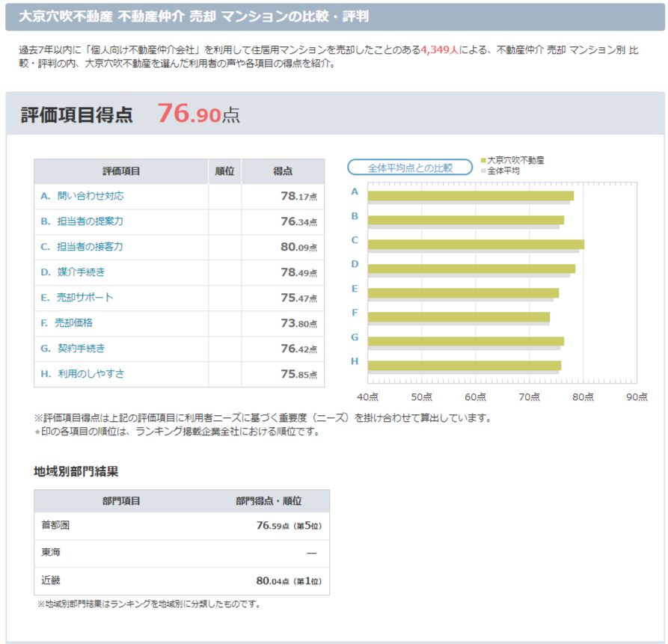The image size is (668, 644).
Task: Click the 全体平均 gray legend swatch
Action: (483, 171)
